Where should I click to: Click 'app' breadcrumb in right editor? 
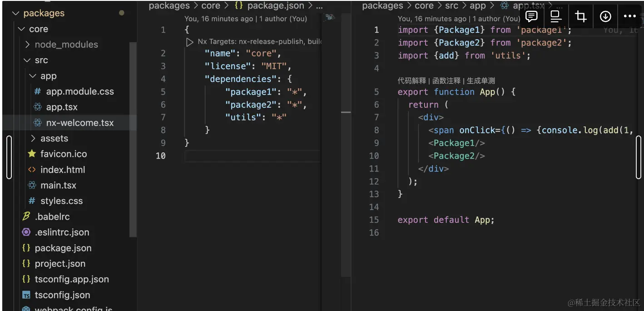tap(478, 5)
